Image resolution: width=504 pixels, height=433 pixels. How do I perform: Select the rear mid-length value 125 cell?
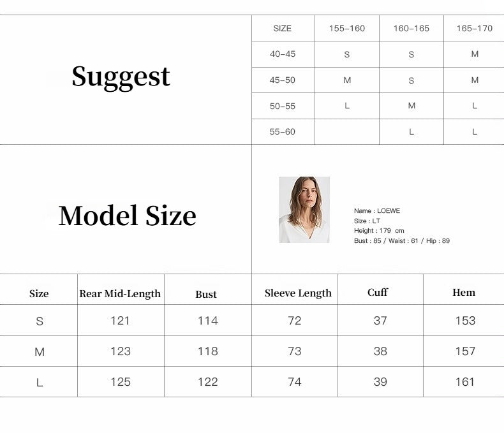(x=120, y=382)
